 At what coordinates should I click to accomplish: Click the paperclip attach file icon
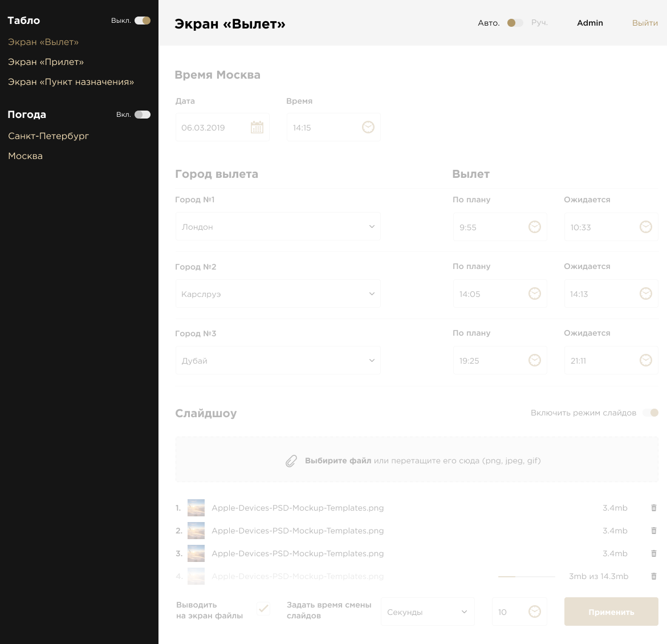click(x=291, y=461)
